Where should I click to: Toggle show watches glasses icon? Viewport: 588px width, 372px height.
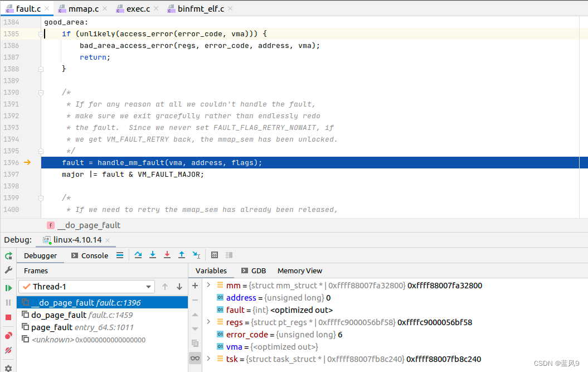195,358
